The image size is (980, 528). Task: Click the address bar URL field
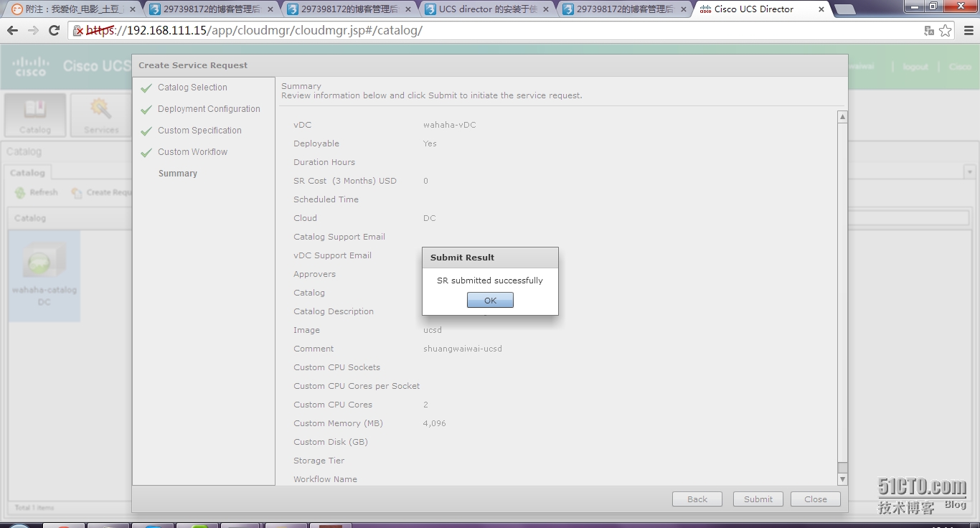[495, 31]
